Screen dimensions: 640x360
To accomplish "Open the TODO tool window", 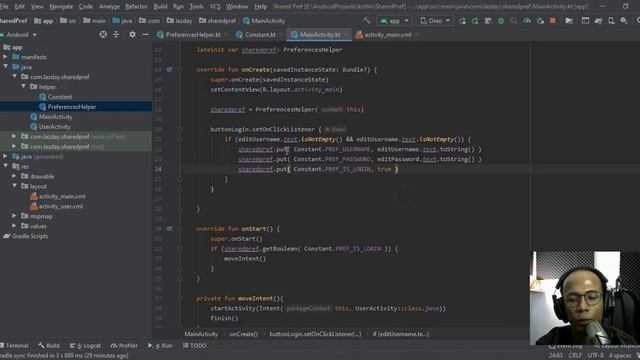I will click(x=194, y=345).
